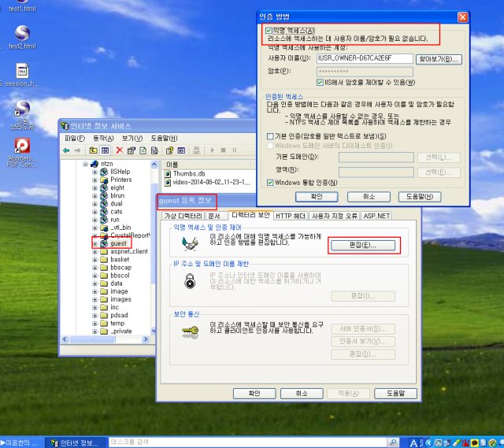Screen dimensions: 504x448
Task: Click 확인 in guest 등록 정보 dialog
Action: tap(254, 394)
